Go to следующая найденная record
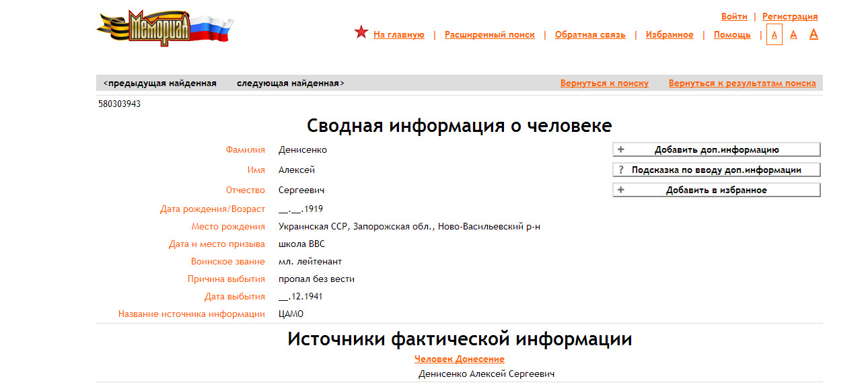868x389 pixels. click(290, 83)
